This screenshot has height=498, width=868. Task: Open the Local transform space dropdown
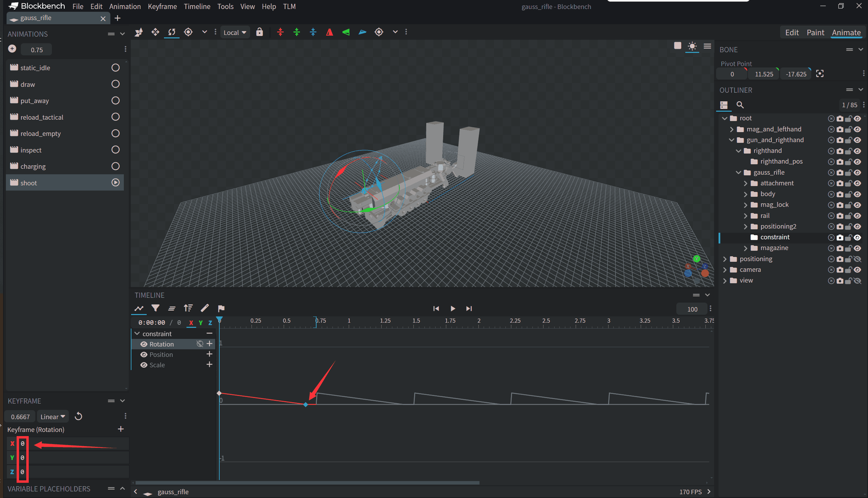point(235,32)
